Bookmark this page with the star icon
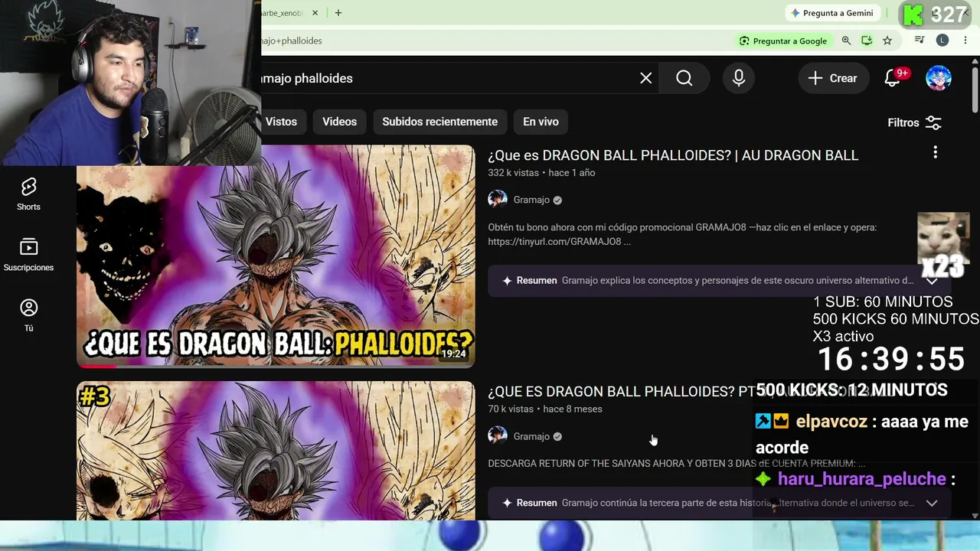Image resolution: width=980 pixels, height=551 pixels. click(887, 41)
